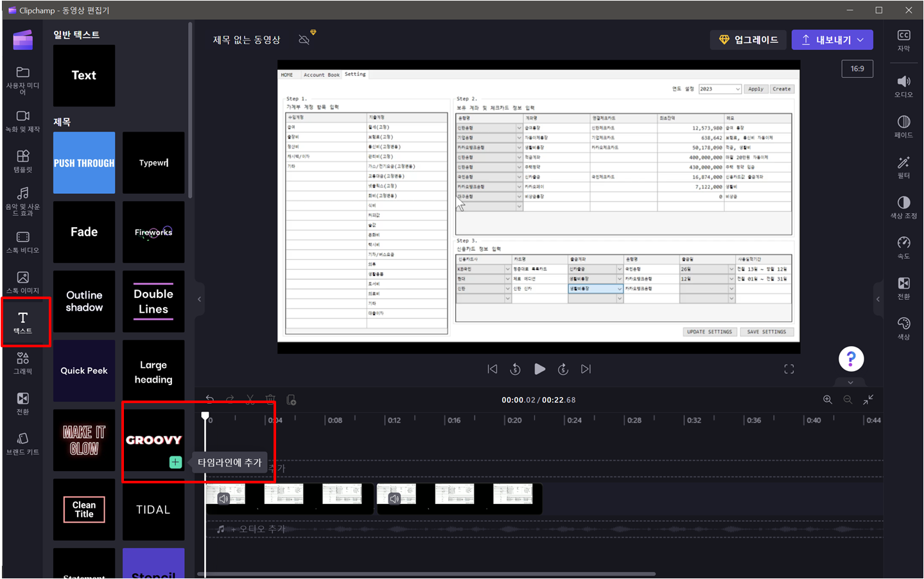Select the Clean Title style

(84, 510)
